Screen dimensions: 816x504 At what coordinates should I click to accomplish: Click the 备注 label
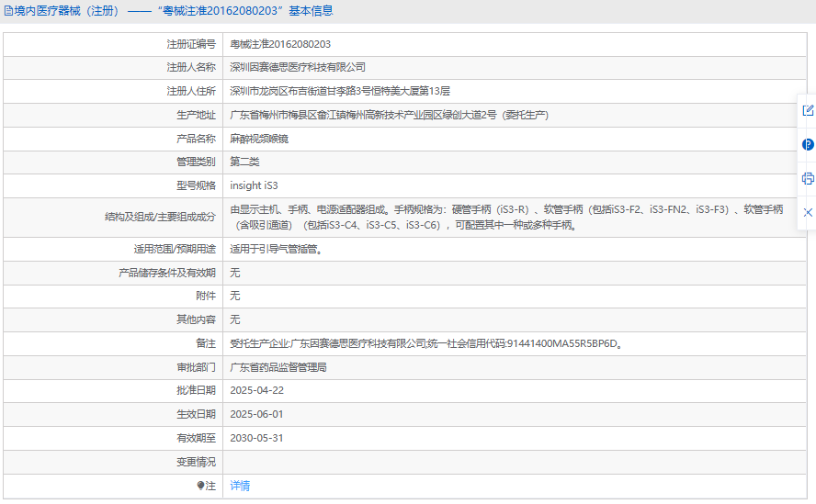(206, 343)
